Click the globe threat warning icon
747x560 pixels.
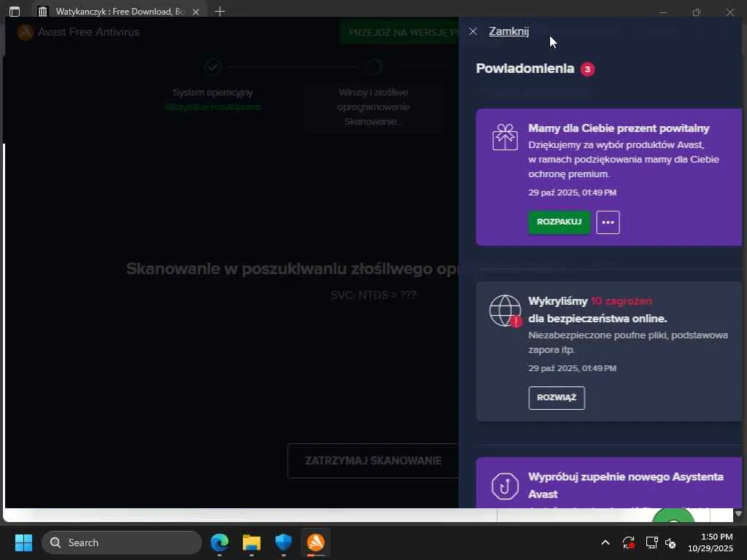click(506, 311)
